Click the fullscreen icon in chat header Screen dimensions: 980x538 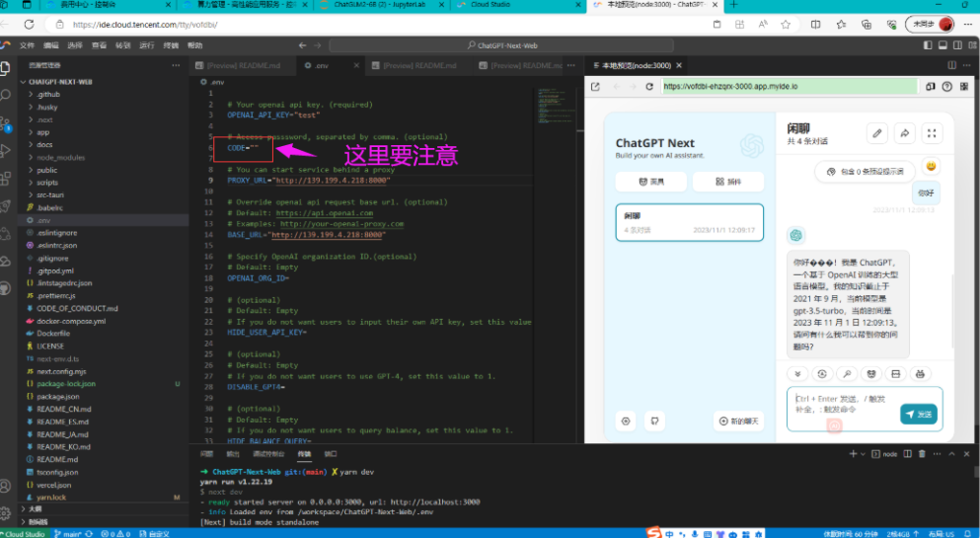(932, 133)
